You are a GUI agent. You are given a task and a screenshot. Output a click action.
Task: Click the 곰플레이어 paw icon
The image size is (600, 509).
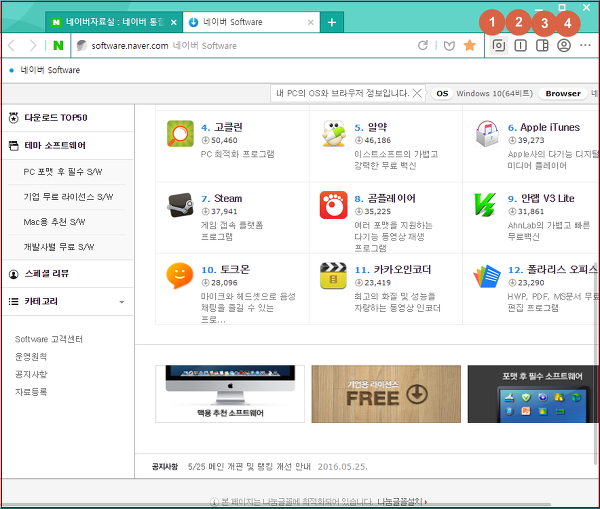[334, 205]
